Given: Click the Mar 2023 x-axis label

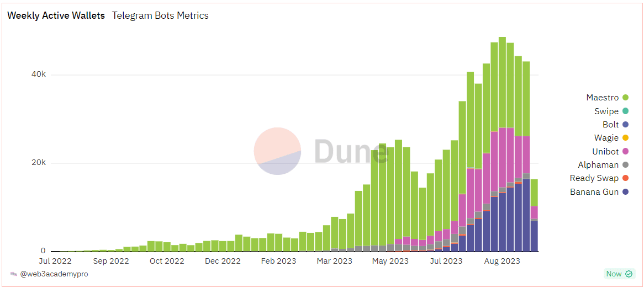Looking at the screenshot, I should click(x=334, y=261).
